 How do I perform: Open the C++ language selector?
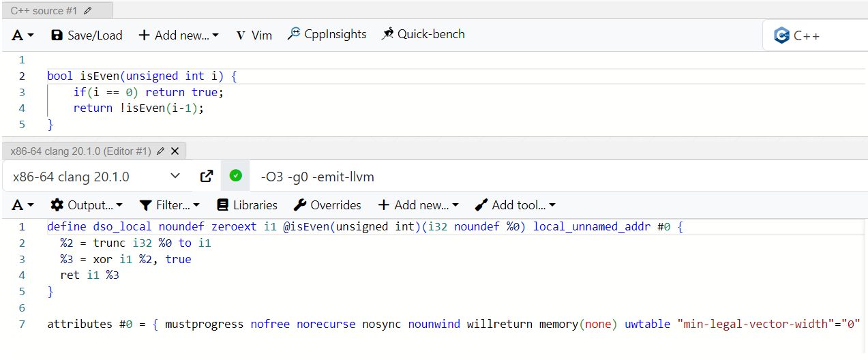[815, 35]
